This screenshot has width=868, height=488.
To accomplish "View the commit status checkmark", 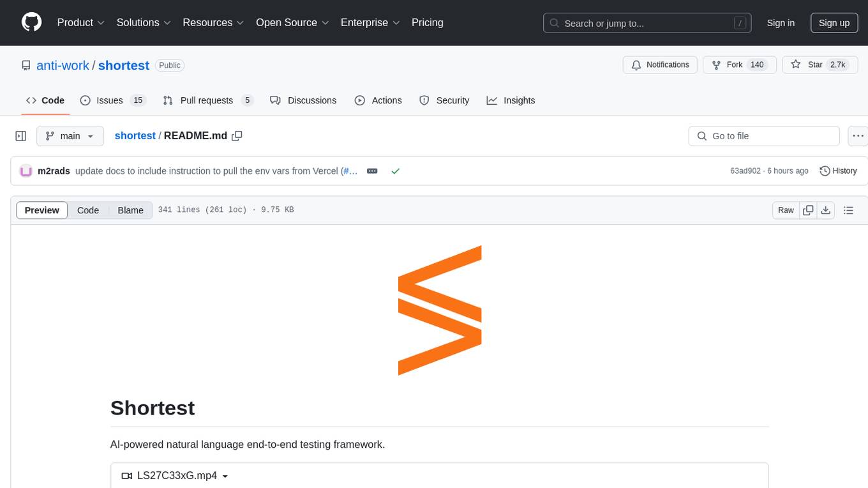I will (395, 171).
